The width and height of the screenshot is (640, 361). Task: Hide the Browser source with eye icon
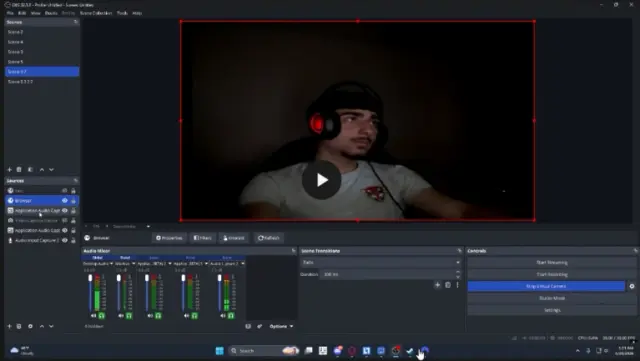pos(64,201)
